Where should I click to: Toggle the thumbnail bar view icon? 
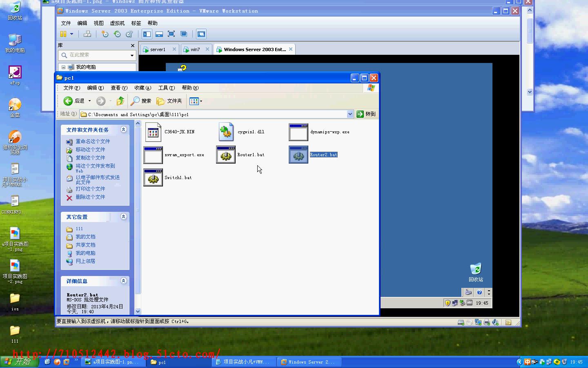click(x=159, y=34)
